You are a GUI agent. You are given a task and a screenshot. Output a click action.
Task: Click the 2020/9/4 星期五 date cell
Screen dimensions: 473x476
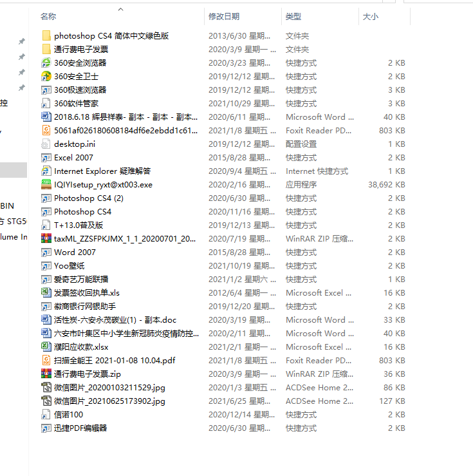click(x=242, y=171)
